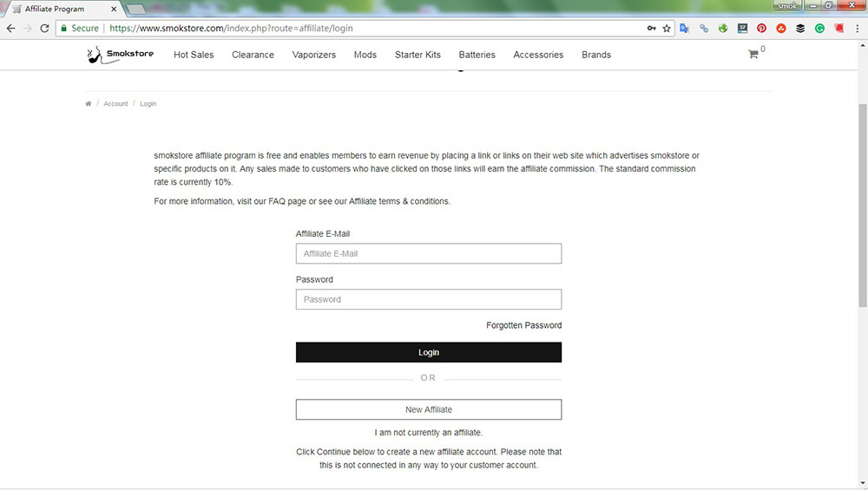Screen dimensions: 868x490
Task: Focus the Password input field
Action: [429, 299]
